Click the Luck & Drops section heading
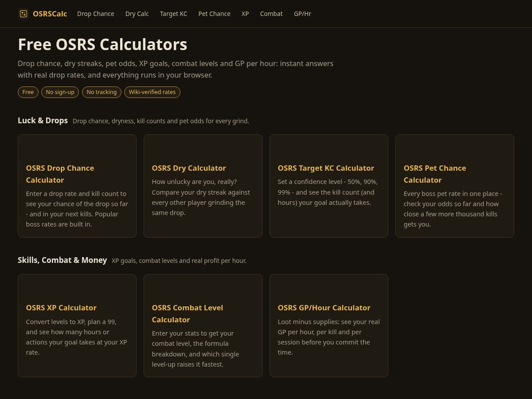 43,121
